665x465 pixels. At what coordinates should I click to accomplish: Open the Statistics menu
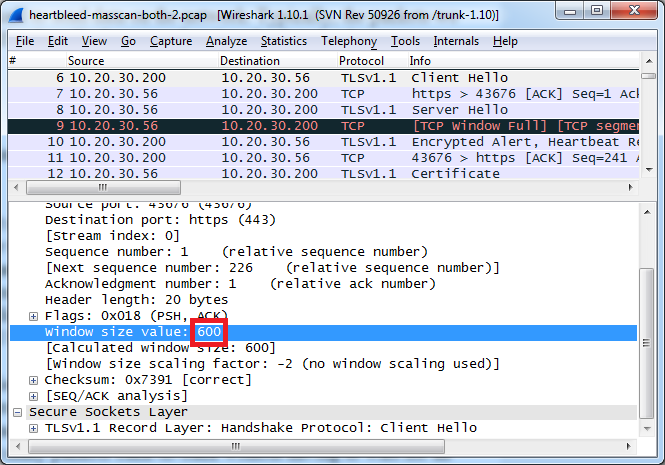[284, 41]
